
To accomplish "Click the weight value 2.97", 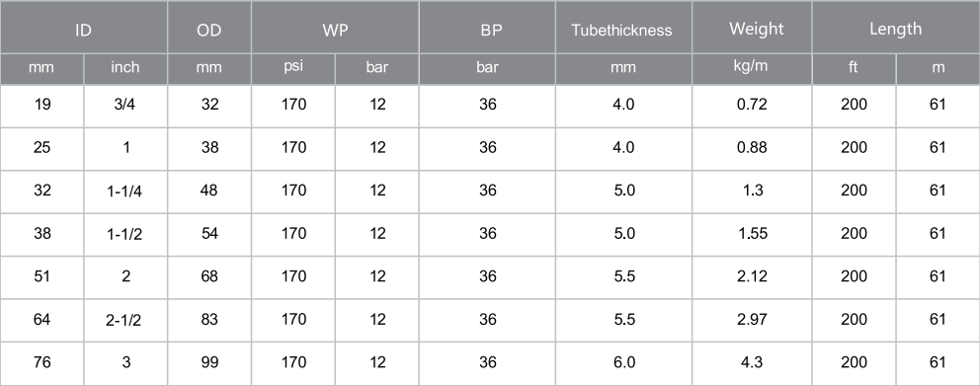I will 752,321.
